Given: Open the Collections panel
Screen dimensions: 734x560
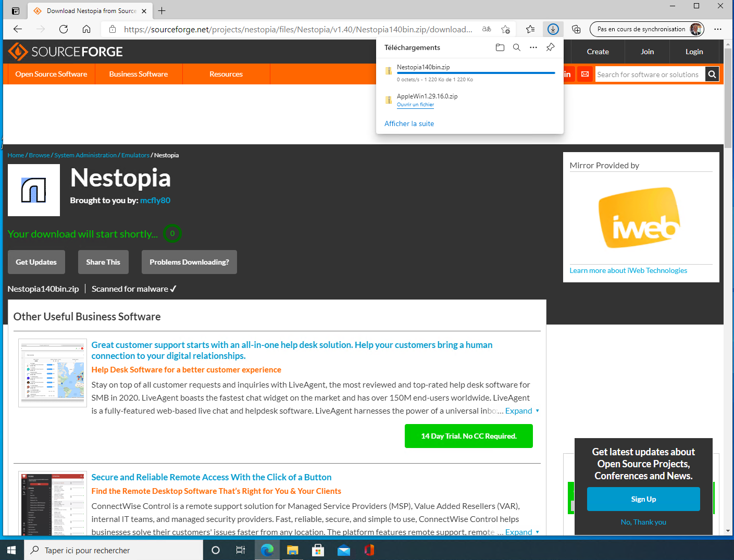Looking at the screenshot, I should [x=576, y=29].
